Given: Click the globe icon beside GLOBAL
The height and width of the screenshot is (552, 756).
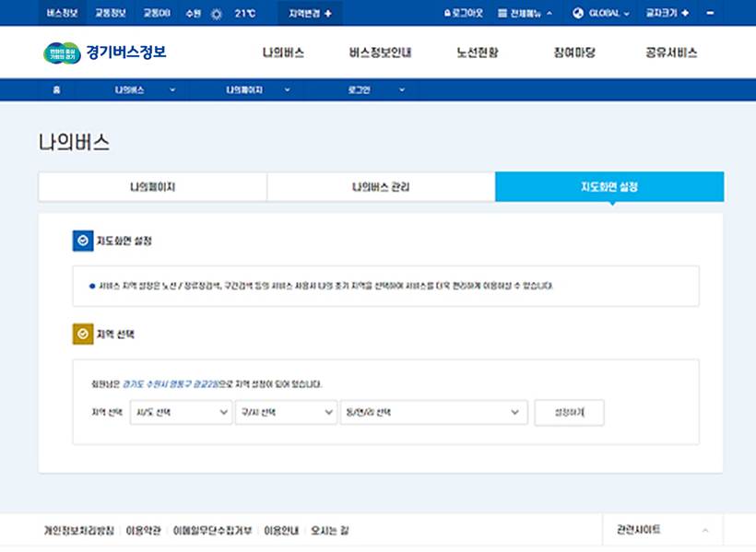Looking at the screenshot, I should tap(578, 14).
